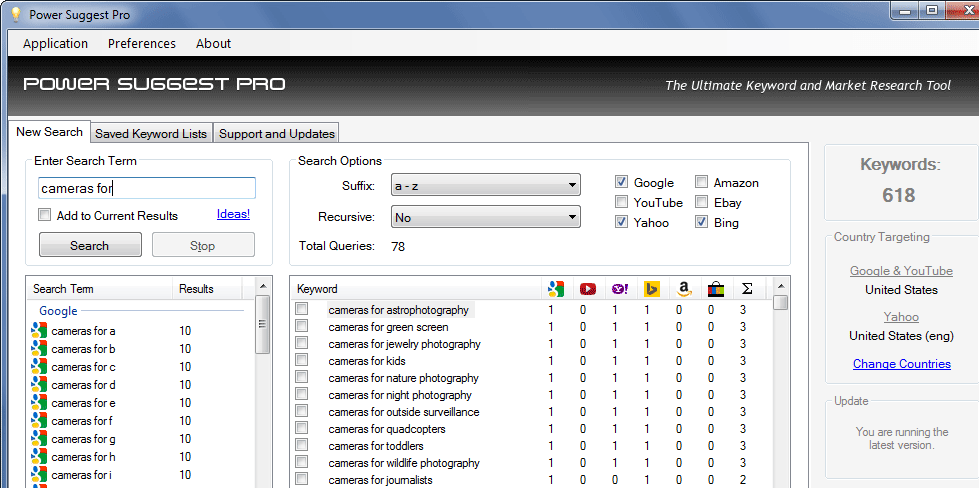Sort by the Sigma total column

point(747,289)
